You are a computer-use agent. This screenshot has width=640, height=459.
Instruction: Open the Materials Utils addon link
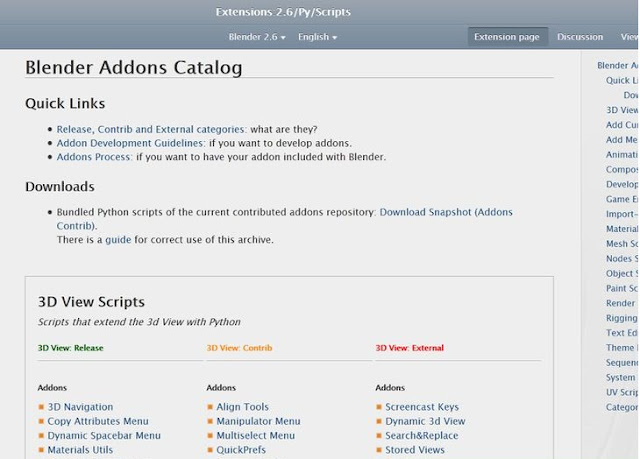pyautogui.click(x=80, y=450)
